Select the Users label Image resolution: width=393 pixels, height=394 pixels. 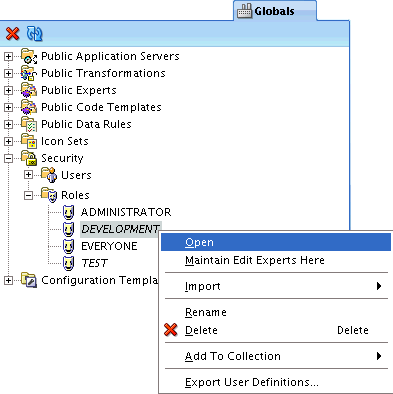[76, 175]
